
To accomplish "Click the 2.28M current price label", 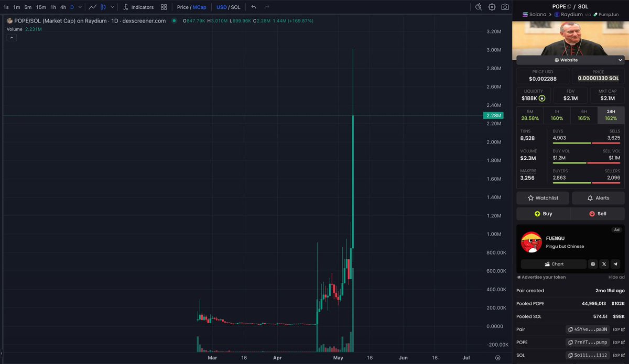I will [495, 116].
